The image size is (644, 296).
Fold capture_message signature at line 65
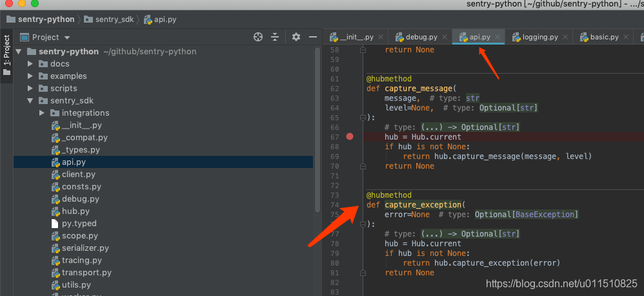tap(363, 118)
